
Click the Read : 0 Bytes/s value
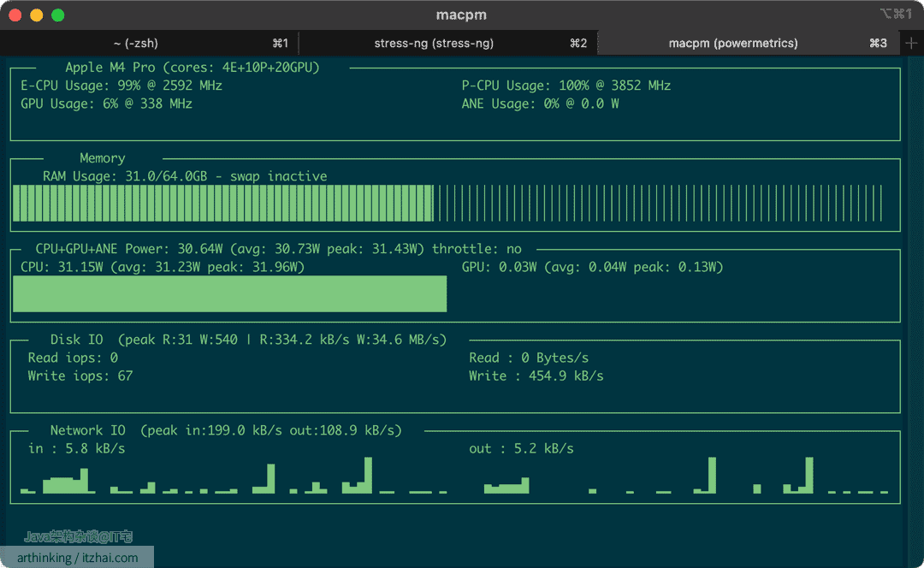tap(529, 358)
